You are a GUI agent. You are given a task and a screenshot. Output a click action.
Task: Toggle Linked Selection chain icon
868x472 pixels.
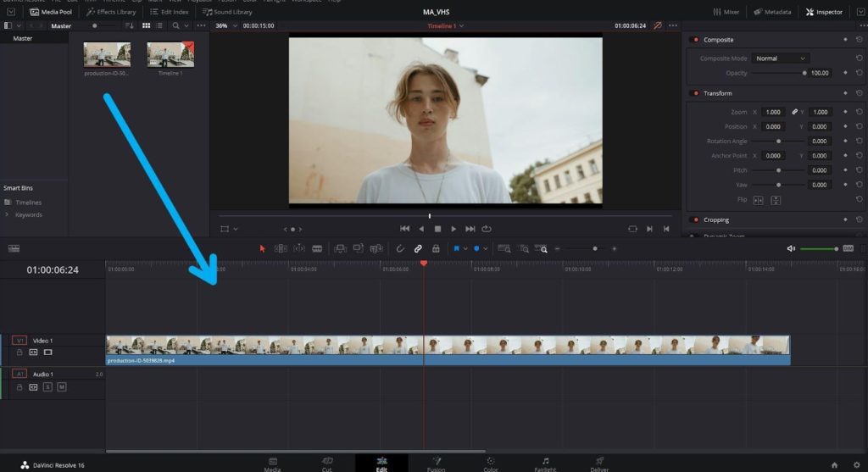pyautogui.click(x=418, y=249)
